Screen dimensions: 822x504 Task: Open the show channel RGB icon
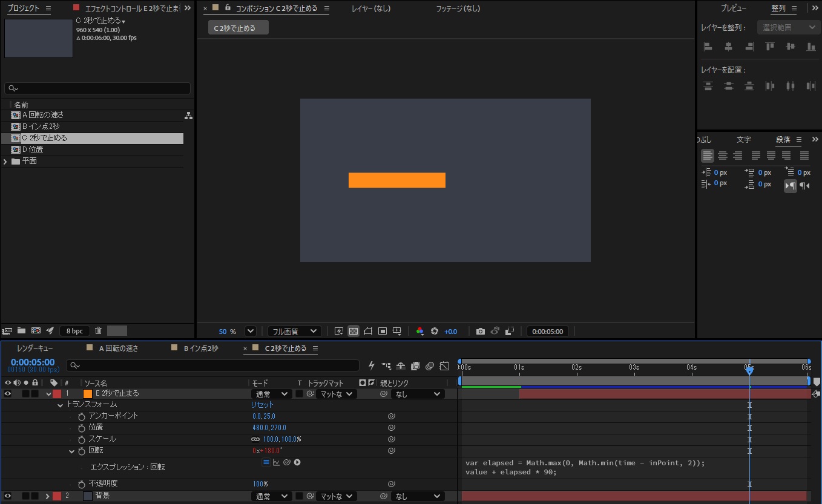pyautogui.click(x=420, y=331)
